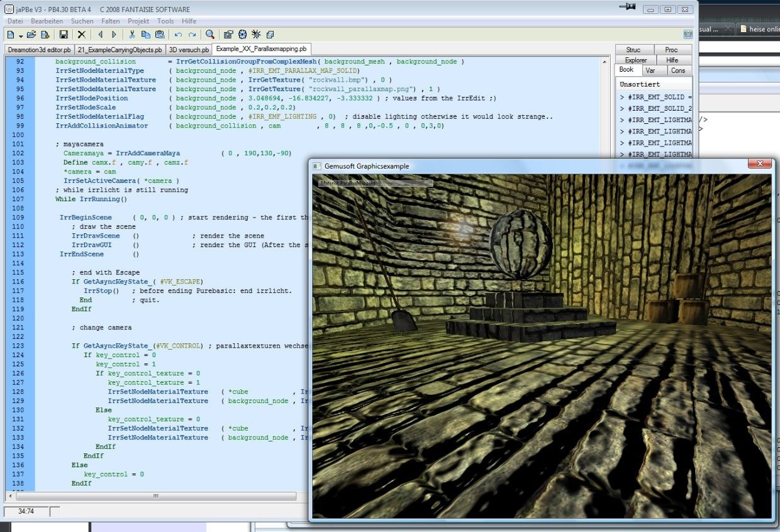Click the Paste clipboard icon
The image size is (780, 532).
(x=160, y=35)
